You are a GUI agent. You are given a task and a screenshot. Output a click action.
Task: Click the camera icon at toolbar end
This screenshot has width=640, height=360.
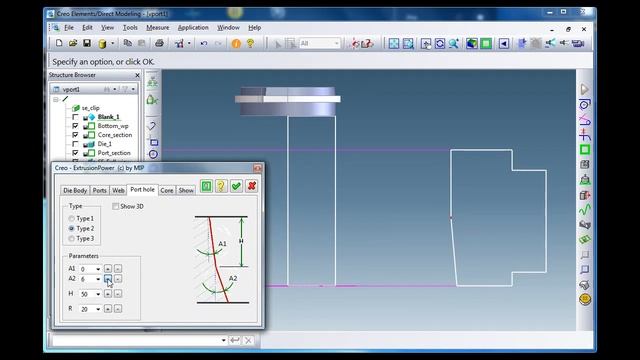[578, 43]
